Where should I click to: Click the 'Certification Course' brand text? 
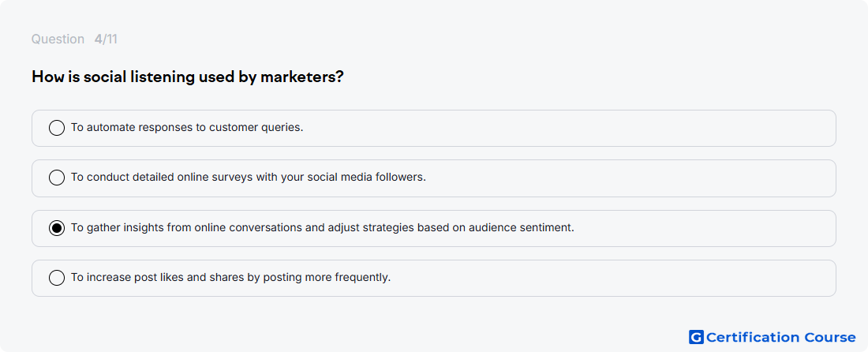(781, 337)
